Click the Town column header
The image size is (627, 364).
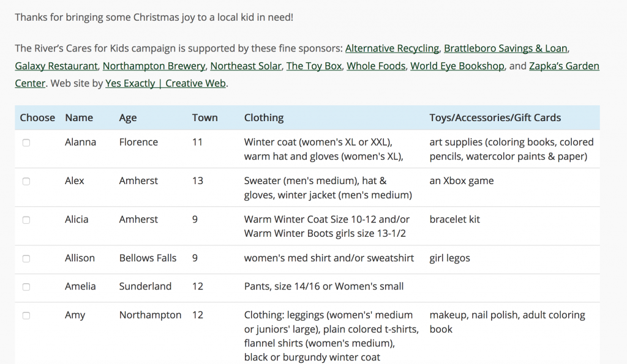[205, 118]
